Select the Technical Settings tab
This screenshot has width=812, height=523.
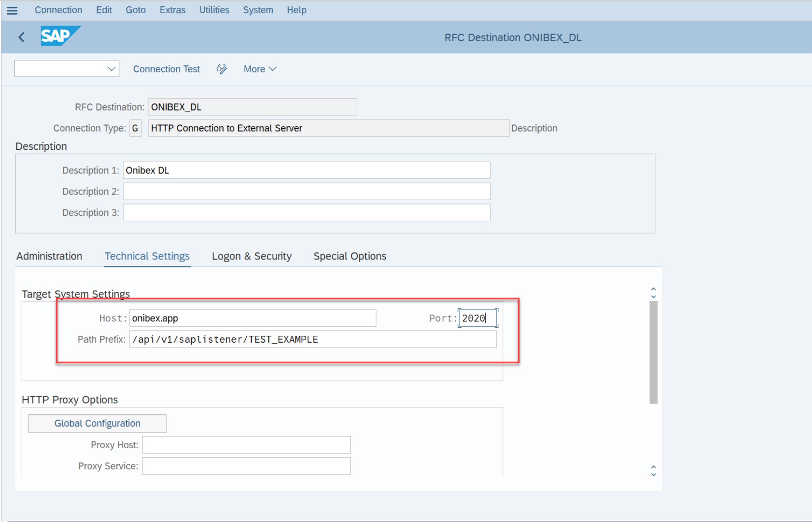point(147,256)
